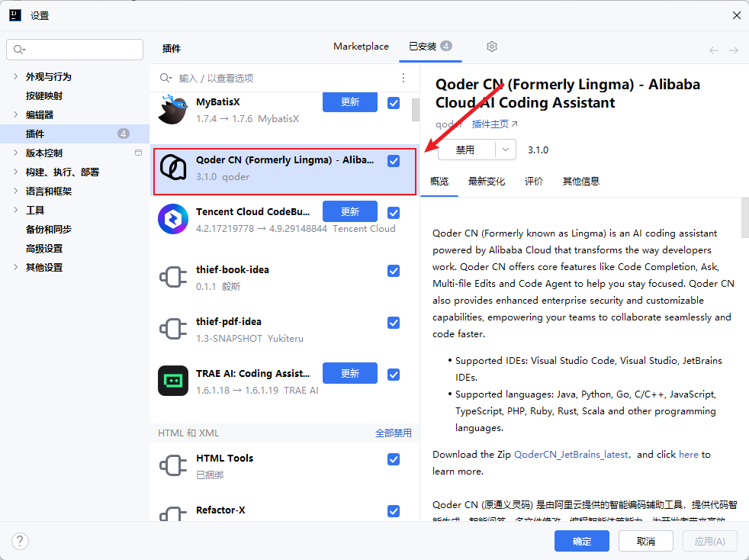Select 按键映射 in settings tree
Viewport: 749px width, 560px height.
point(44,95)
